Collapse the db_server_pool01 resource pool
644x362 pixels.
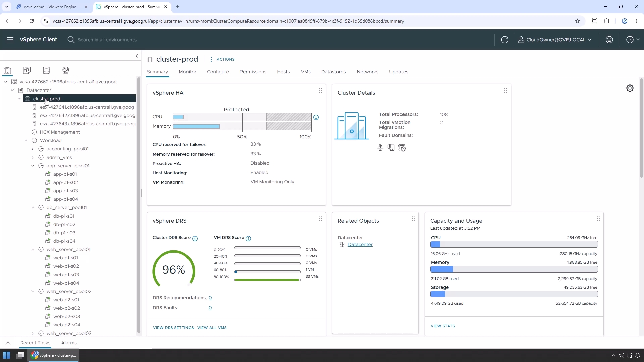pyautogui.click(x=33, y=207)
